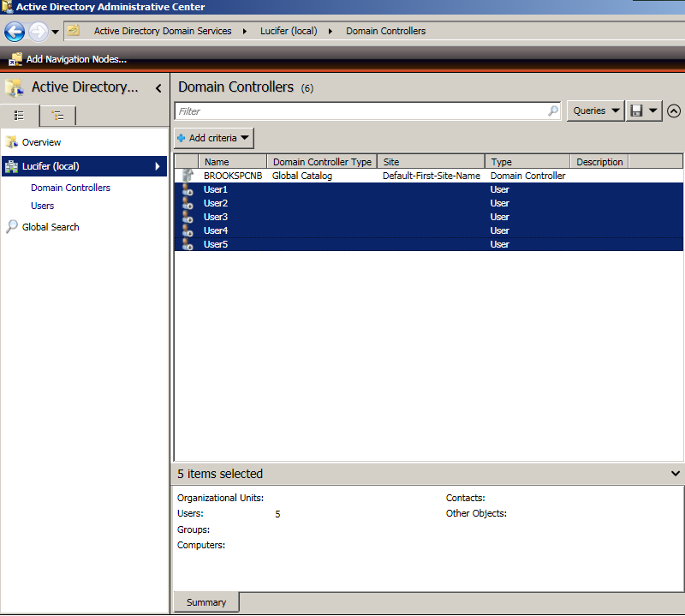Click the User4 user icon

[188, 230]
